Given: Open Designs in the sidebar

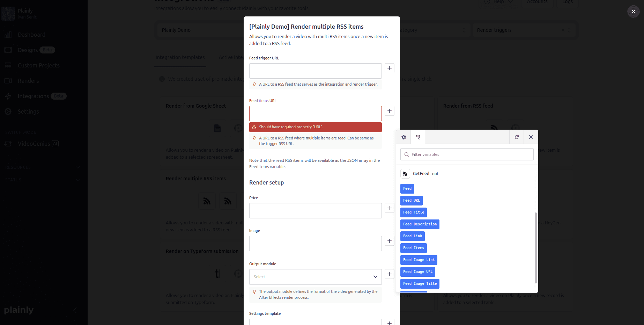Looking at the screenshot, I should 28,50.
